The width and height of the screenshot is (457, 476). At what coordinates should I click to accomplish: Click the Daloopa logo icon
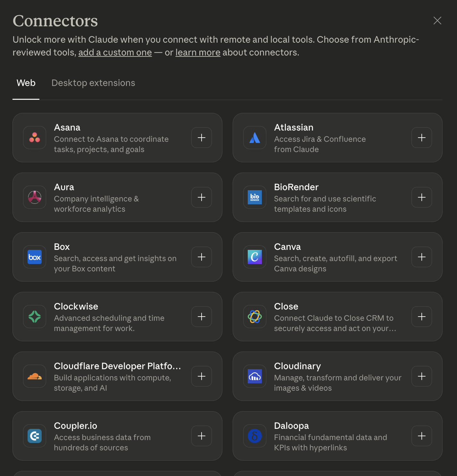pos(255,436)
